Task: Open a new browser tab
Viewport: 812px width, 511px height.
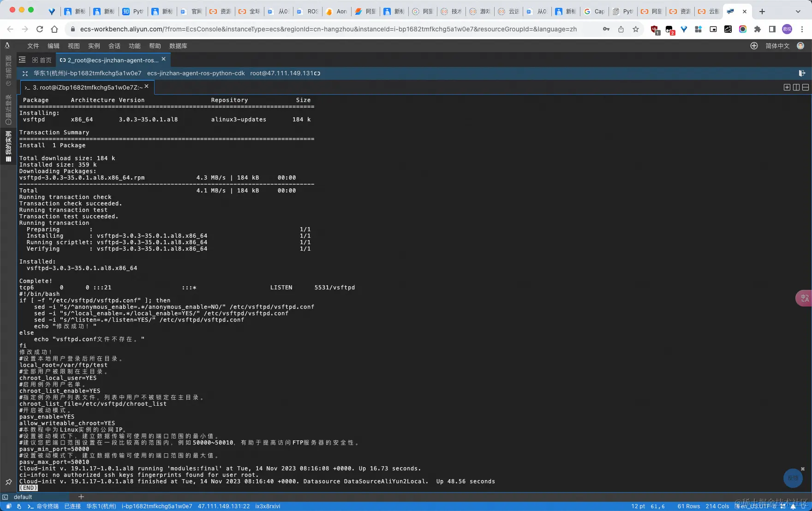Action: pos(762,11)
